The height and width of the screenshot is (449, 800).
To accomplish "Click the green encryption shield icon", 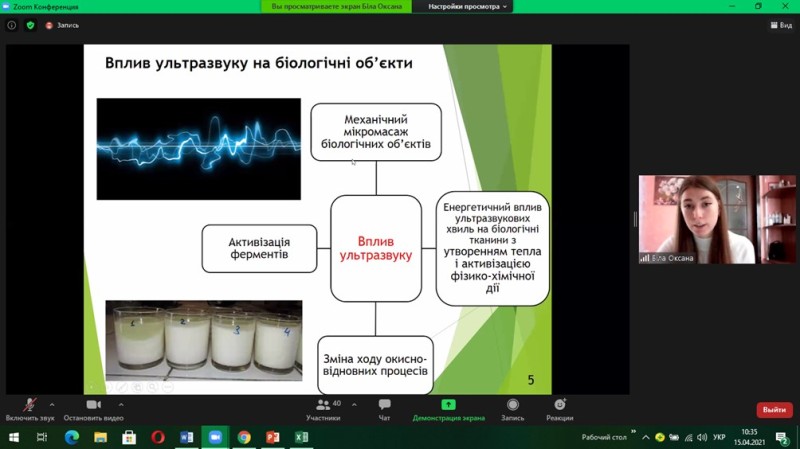I will point(31,25).
